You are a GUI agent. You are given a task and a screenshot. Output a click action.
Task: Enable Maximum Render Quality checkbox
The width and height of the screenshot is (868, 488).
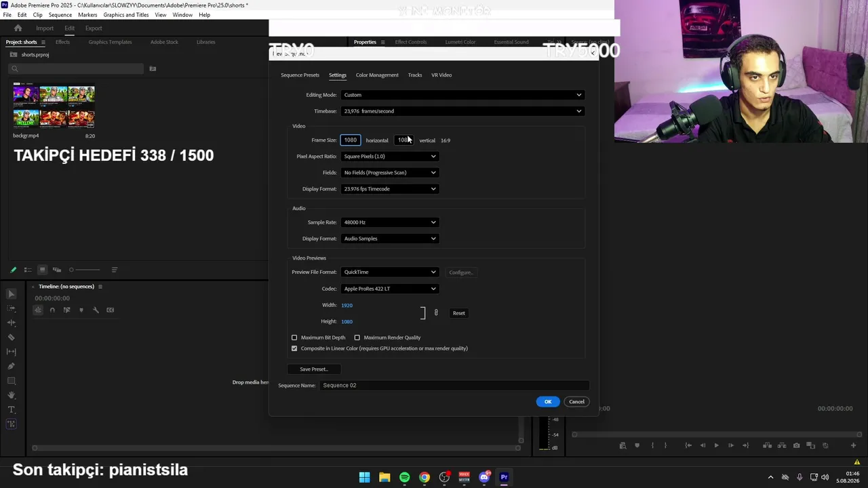(x=357, y=338)
